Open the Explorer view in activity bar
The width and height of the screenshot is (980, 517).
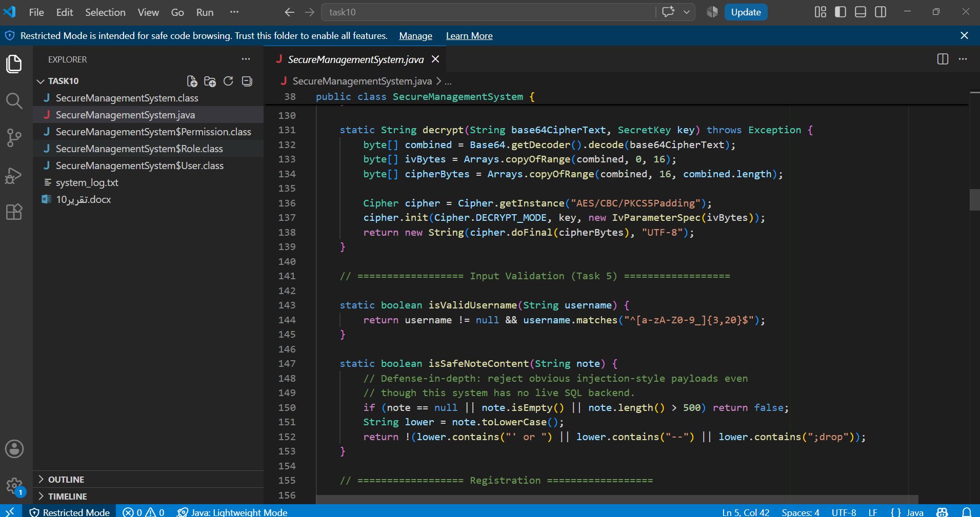pos(14,64)
